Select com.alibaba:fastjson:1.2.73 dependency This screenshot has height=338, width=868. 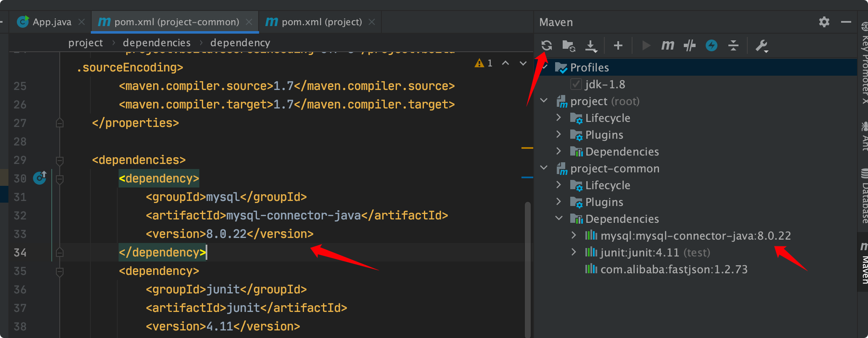point(674,269)
